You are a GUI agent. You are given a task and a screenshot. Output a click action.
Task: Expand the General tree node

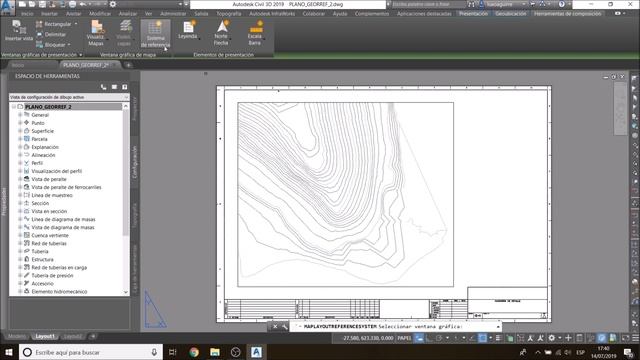[x=20, y=115]
